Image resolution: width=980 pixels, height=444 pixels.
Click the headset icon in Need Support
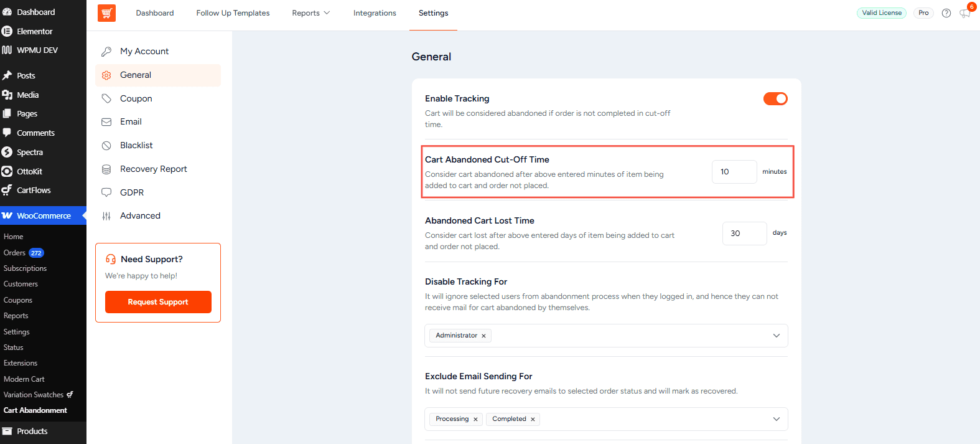111,259
